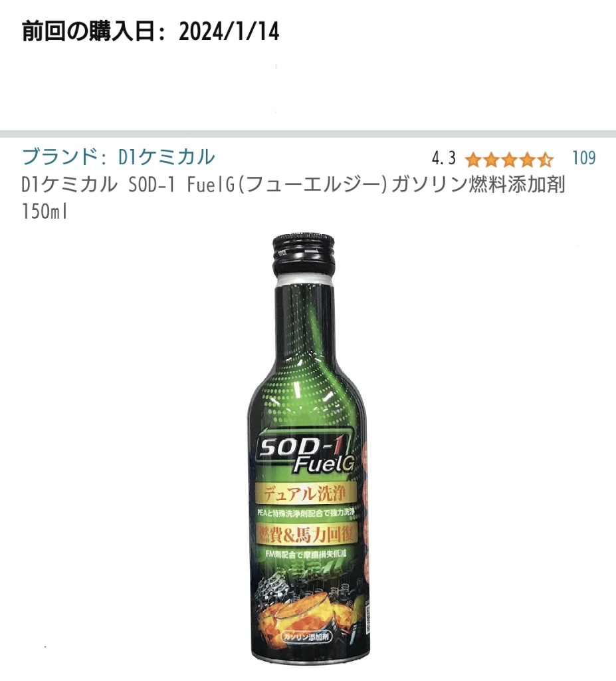Click the black bottle cap in the image

tap(304, 255)
